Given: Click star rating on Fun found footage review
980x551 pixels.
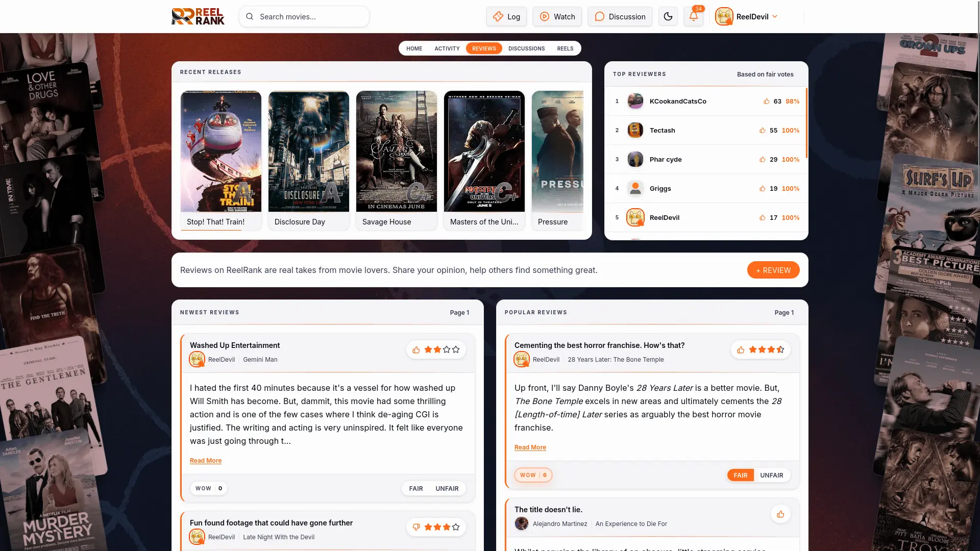Looking at the screenshot, I should click(442, 527).
